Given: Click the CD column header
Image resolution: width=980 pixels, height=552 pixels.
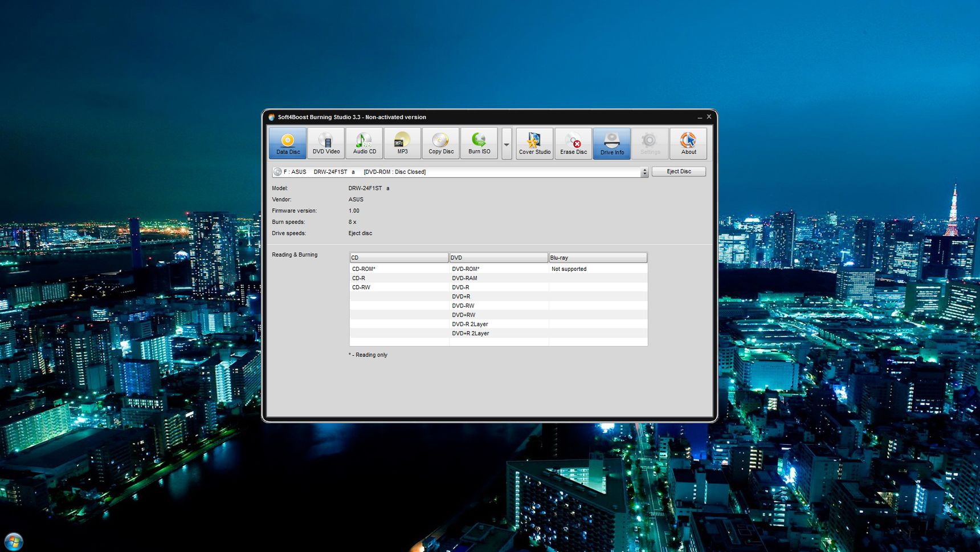Looking at the screenshot, I should (399, 258).
